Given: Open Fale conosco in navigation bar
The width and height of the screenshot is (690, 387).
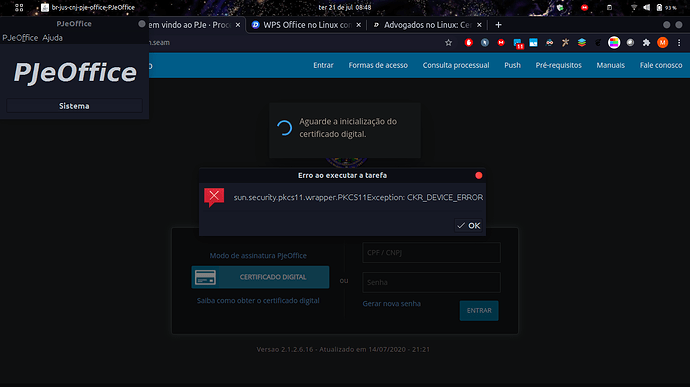Looking at the screenshot, I should click(x=661, y=65).
